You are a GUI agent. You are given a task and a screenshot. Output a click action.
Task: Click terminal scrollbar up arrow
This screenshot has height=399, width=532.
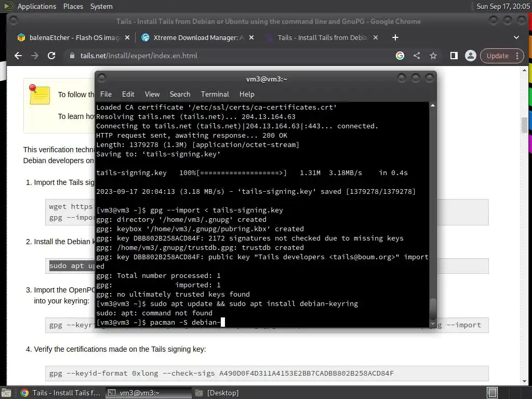pyautogui.click(x=433, y=106)
